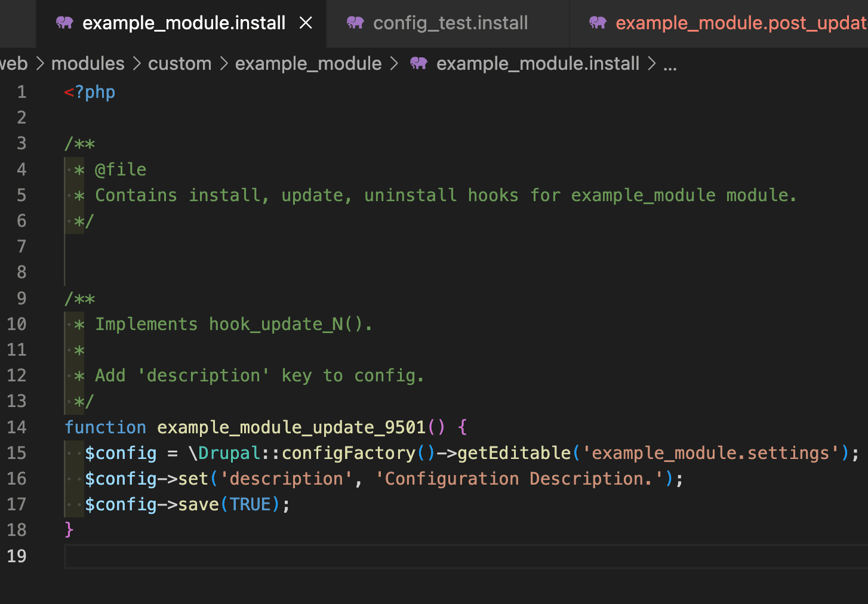The image size is (868, 604).
Task: Click the chevron right after modules breadcrumb
Action: pyautogui.click(x=137, y=63)
